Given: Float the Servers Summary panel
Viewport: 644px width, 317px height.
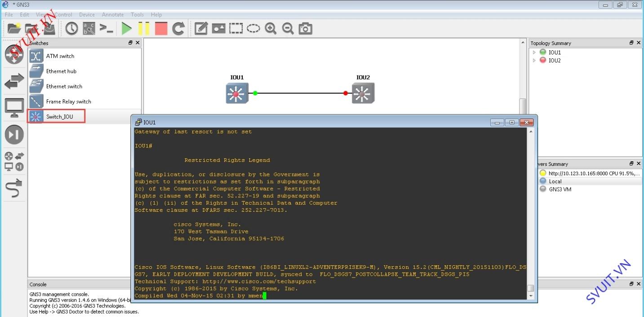Looking at the screenshot, I should [631, 164].
